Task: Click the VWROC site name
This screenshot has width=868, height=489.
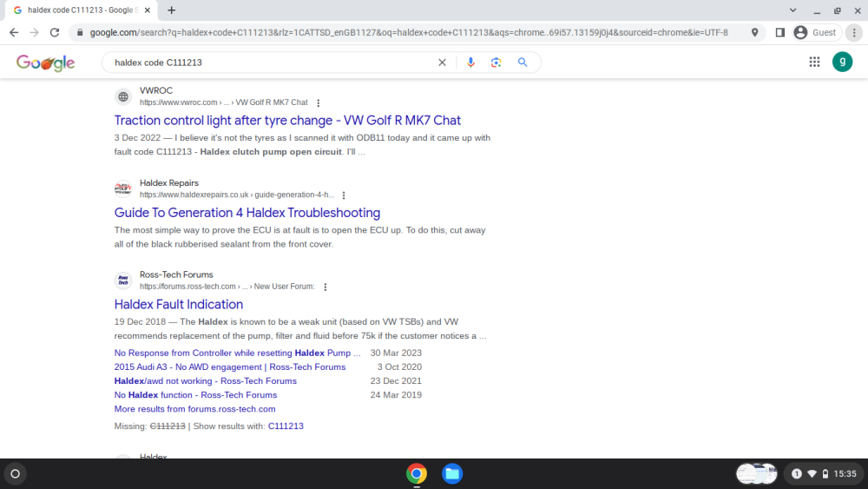Action: pyautogui.click(x=156, y=90)
